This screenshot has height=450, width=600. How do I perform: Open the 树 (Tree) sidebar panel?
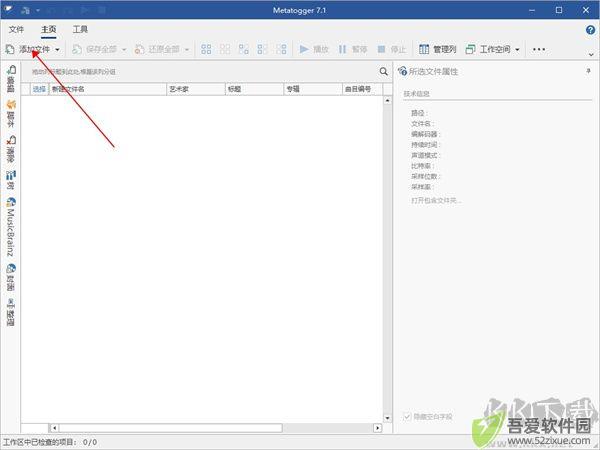click(11, 180)
